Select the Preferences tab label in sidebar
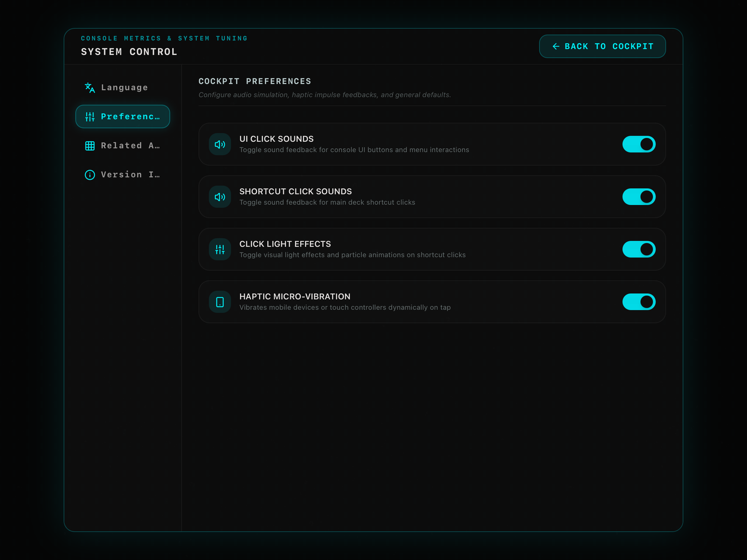The width and height of the screenshot is (747, 560). coord(130,116)
